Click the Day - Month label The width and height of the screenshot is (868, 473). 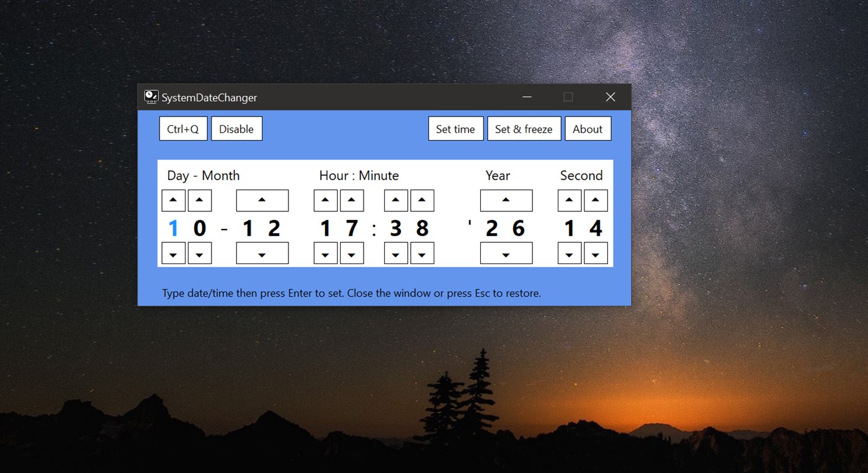pyautogui.click(x=204, y=175)
